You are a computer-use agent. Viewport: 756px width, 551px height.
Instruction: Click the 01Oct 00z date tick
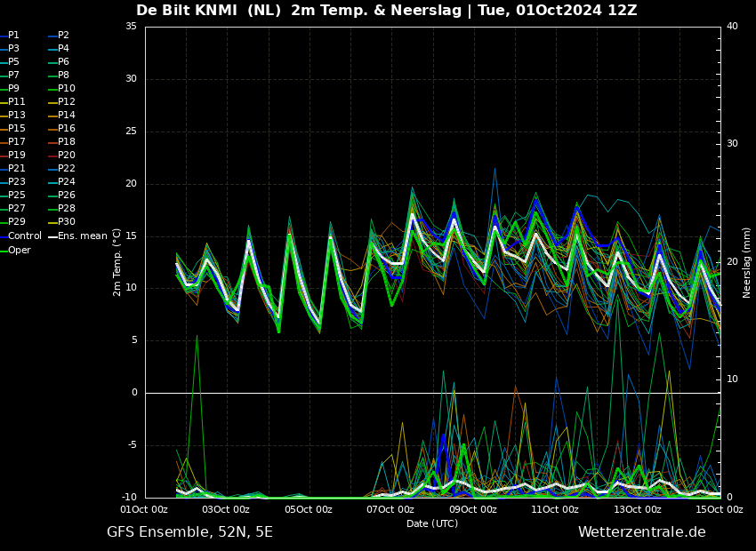click(144, 510)
